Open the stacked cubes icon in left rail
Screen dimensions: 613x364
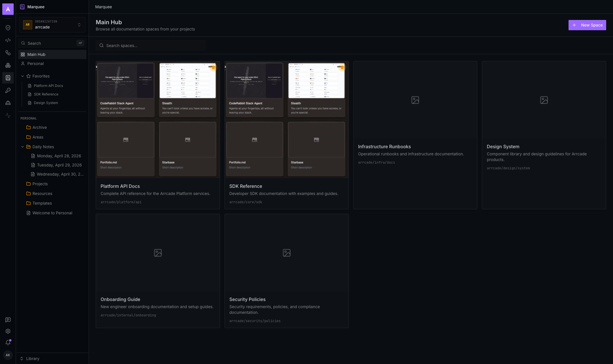[x=8, y=65]
